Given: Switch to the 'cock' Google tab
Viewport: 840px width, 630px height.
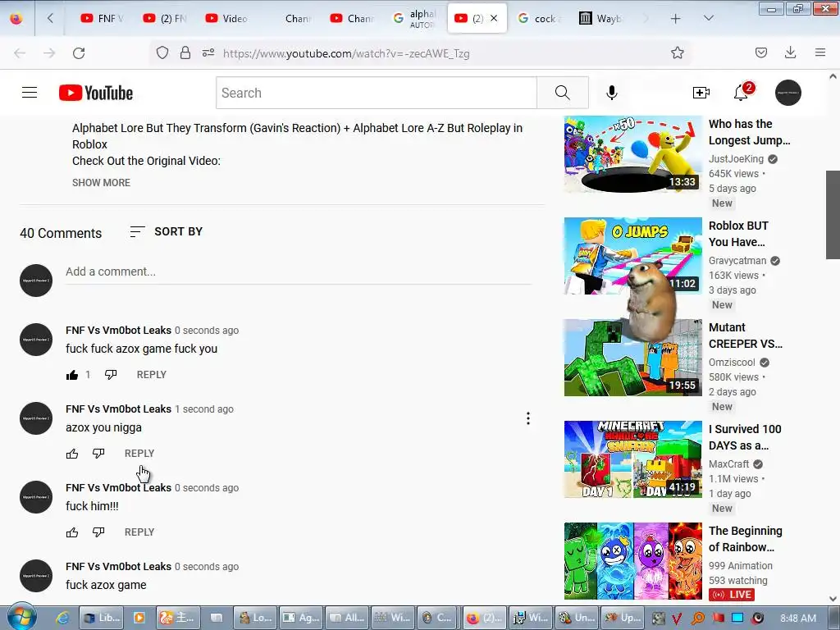Looking at the screenshot, I should tap(539, 18).
